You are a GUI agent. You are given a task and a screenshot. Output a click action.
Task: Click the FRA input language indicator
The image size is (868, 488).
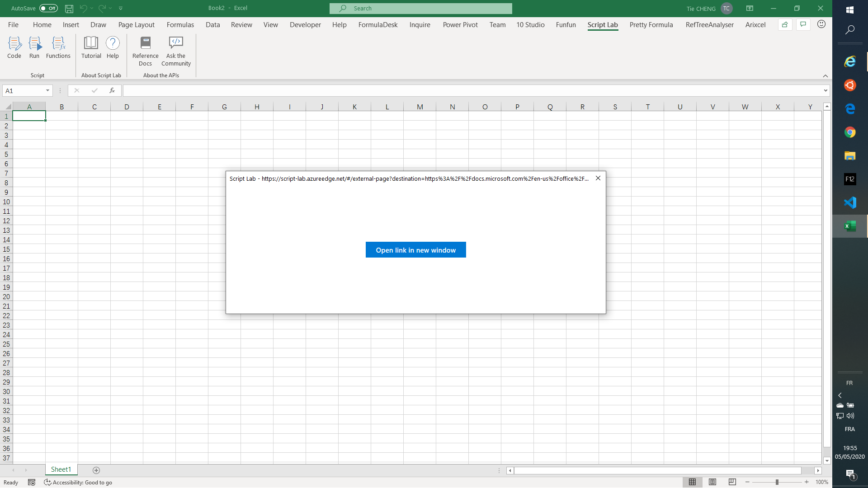849,429
